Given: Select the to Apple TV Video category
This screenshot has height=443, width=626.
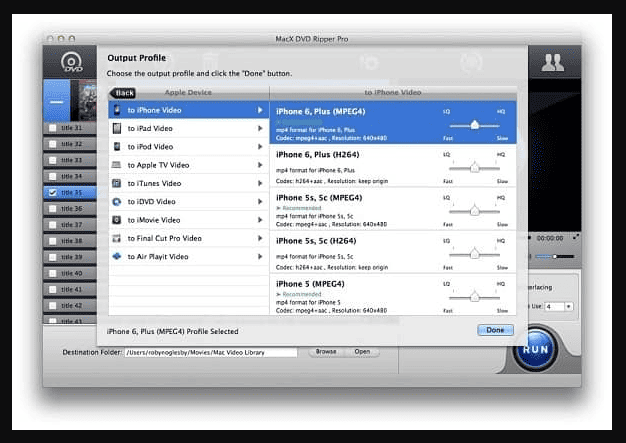Looking at the screenshot, I should [x=188, y=165].
